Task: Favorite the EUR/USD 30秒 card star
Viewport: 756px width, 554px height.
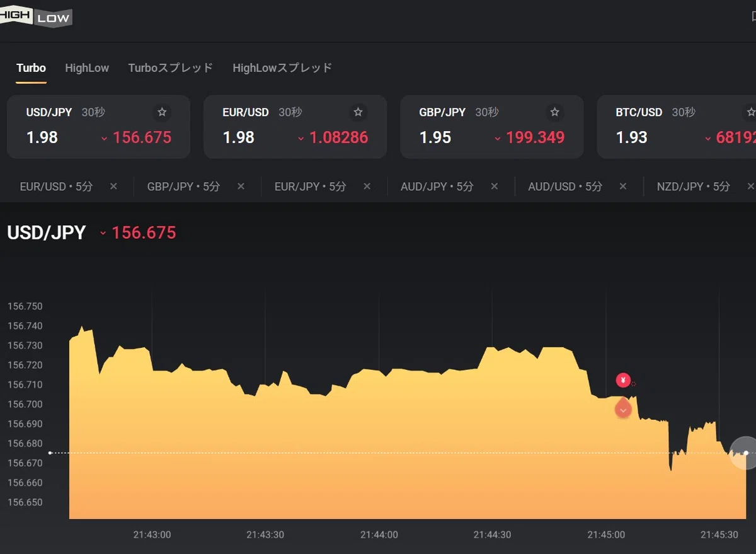Action: pyautogui.click(x=358, y=112)
